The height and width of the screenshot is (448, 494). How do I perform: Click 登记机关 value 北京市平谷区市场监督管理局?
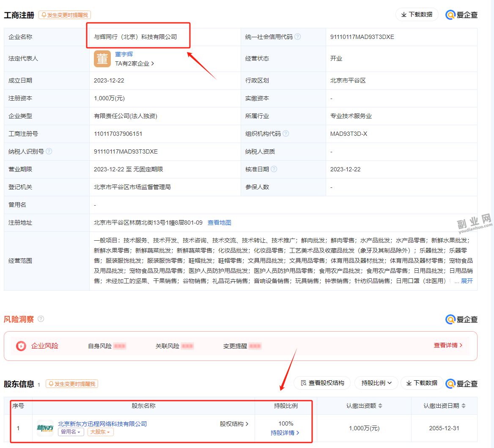(132, 187)
